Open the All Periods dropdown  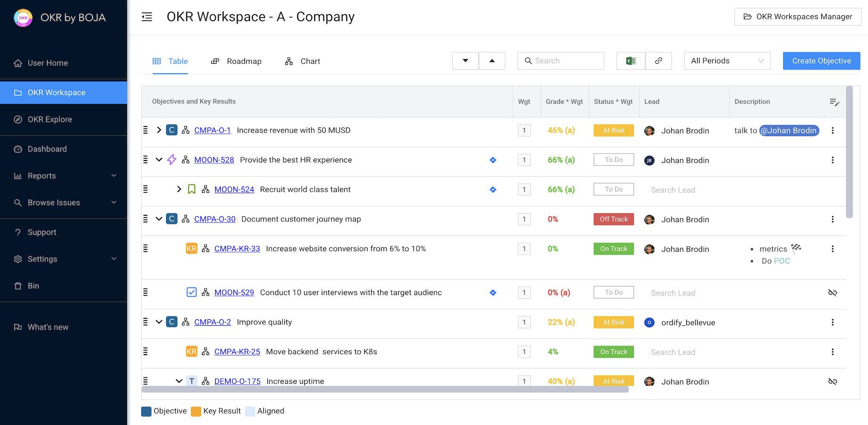click(727, 61)
